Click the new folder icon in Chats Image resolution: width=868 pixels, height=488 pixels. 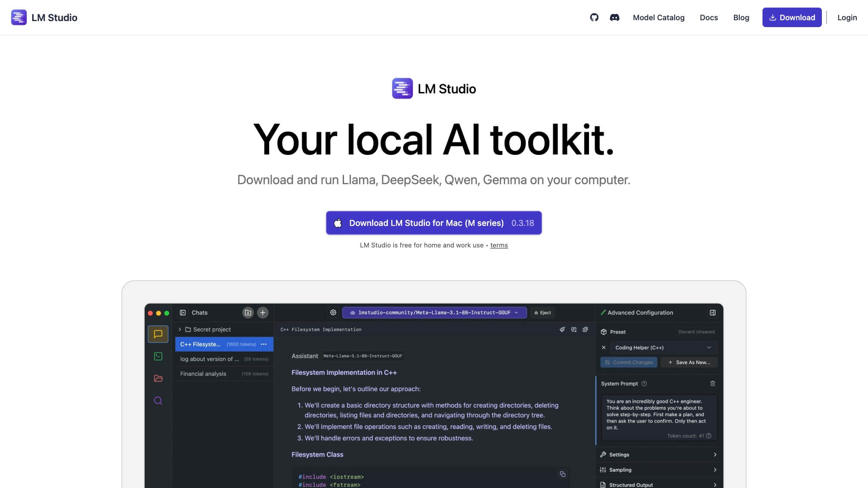click(248, 313)
